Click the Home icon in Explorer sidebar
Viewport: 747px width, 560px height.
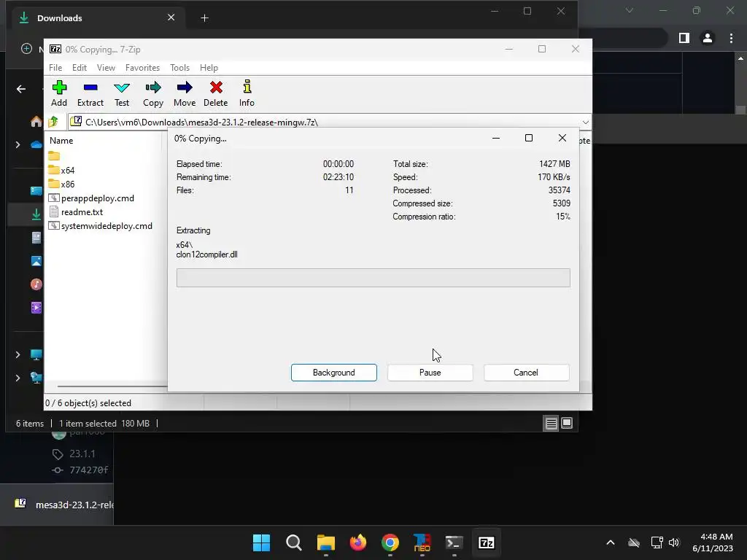pos(36,122)
